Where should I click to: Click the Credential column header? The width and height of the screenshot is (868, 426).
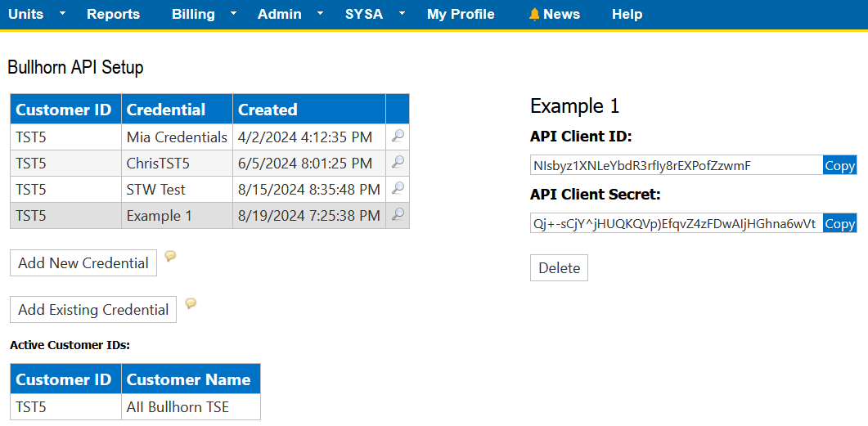pyautogui.click(x=178, y=109)
